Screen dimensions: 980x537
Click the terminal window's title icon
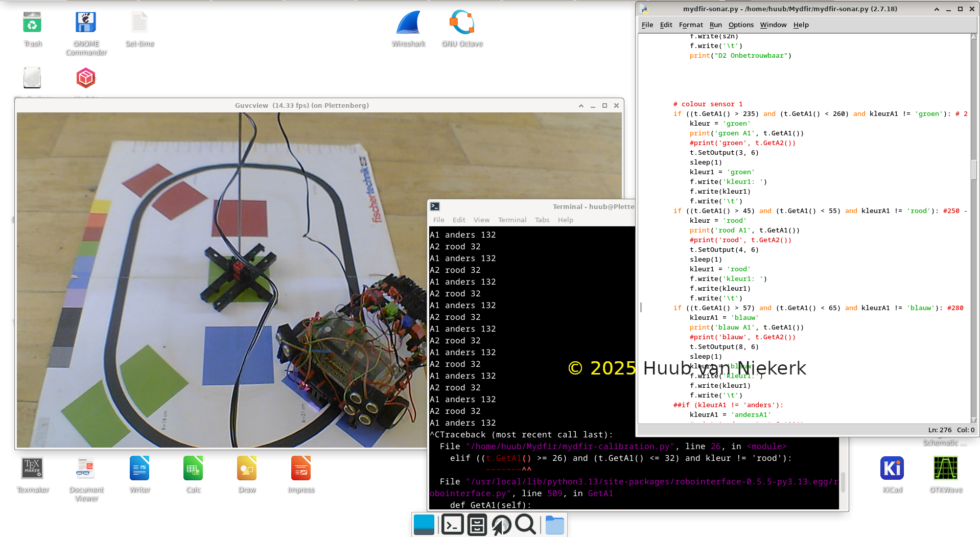(x=435, y=206)
